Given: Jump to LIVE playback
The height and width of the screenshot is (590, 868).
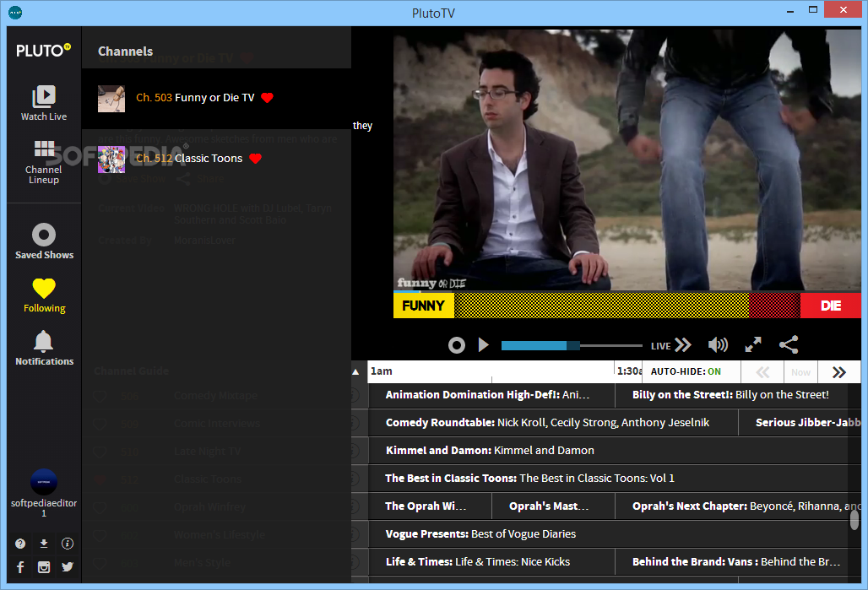Looking at the screenshot, I should pyautogui.click(x=671, y=345).
